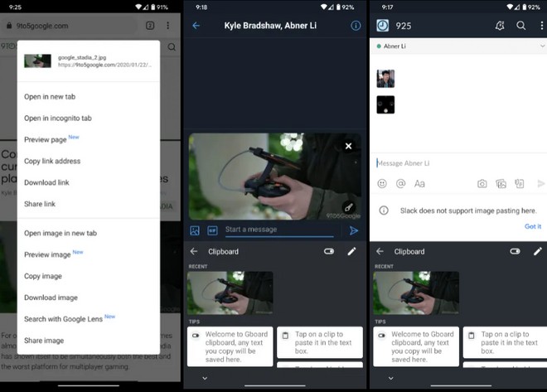Viewport: 547px width, 392px height.
Task: Tap Welcome to Gboard clipboard tip in Slack keyboard
Action: pyautogui.click(x=416, y=346)
